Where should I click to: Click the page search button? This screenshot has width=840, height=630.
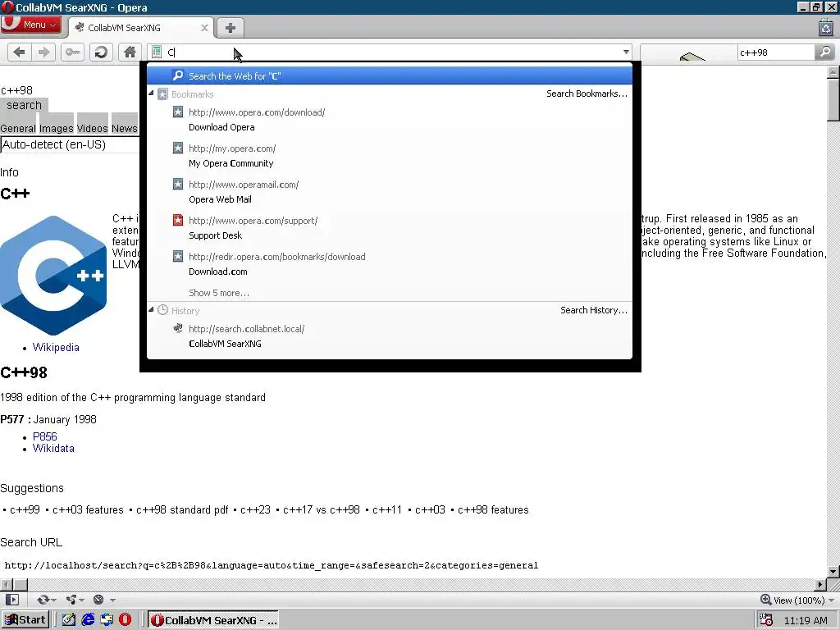coord(24,105)
